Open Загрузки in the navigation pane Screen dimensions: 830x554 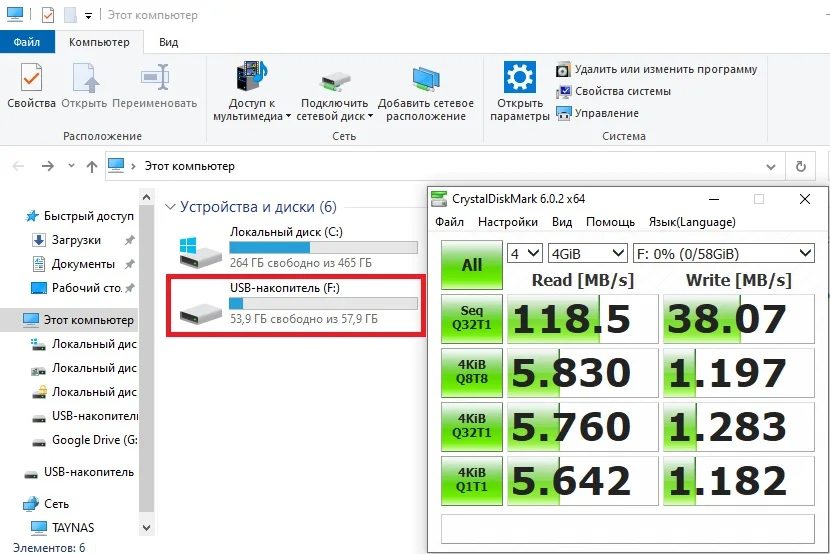tap(76, 240)
